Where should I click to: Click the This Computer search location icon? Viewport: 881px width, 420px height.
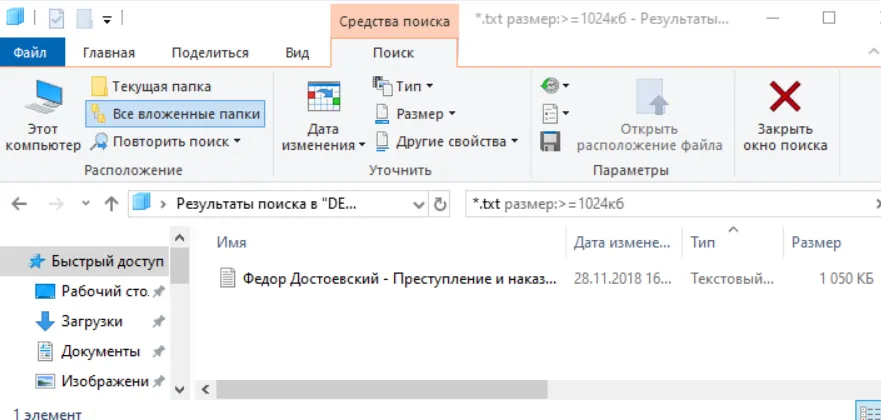click(x=43, y=97)
